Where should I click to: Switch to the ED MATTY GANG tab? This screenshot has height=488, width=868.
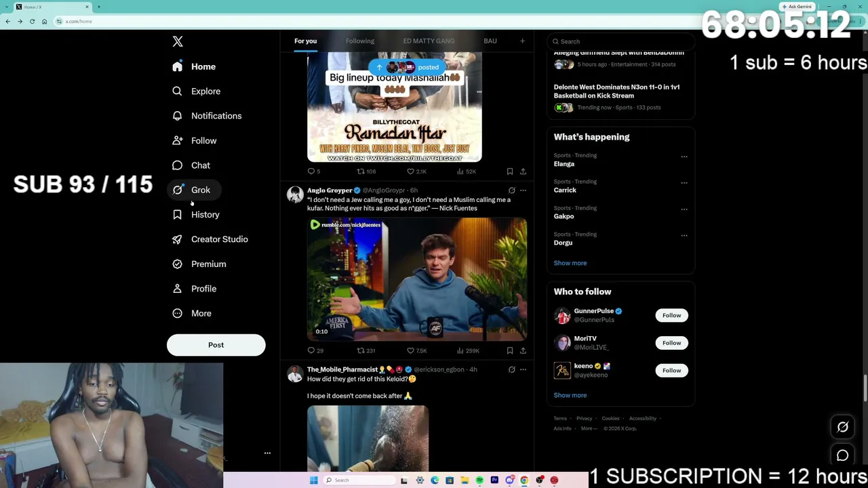pos(429,41)
